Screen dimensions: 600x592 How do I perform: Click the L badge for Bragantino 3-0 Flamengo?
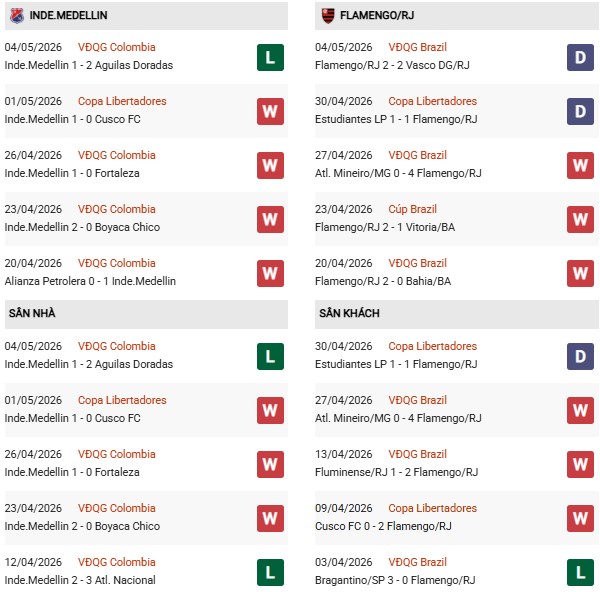(580, 572)
